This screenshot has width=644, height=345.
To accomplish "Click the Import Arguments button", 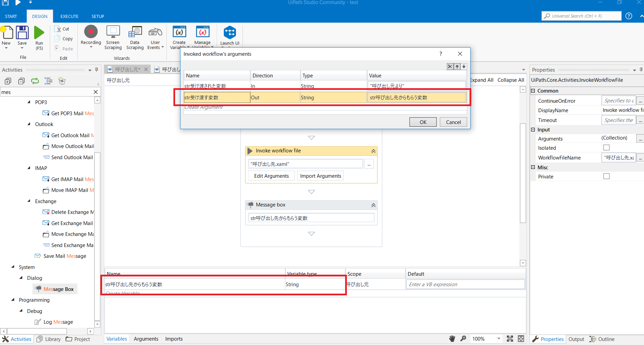I will coord(320,175).
